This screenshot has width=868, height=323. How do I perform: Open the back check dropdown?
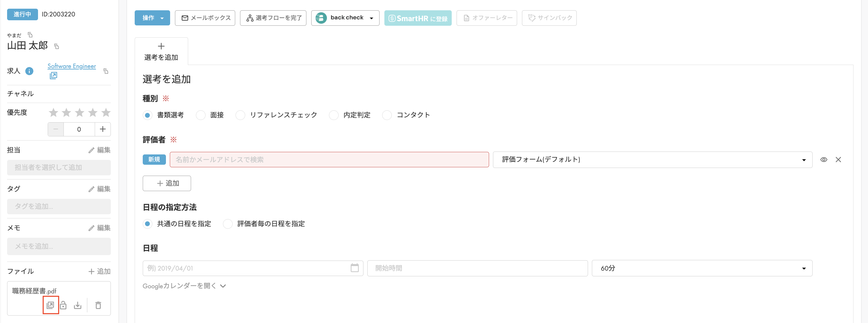pyautogui.click(x=371, y=17)
